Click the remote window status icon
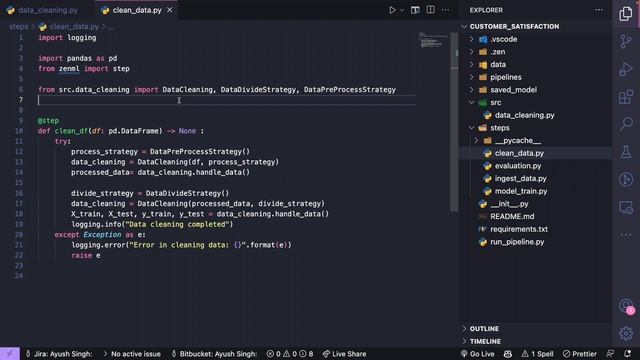 tap(10, 354)
